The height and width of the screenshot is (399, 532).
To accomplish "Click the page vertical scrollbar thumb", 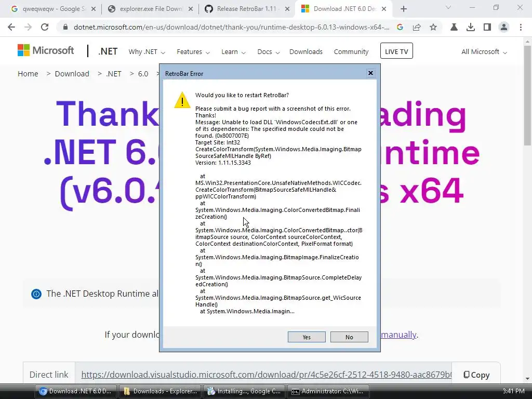I will 527,95.
